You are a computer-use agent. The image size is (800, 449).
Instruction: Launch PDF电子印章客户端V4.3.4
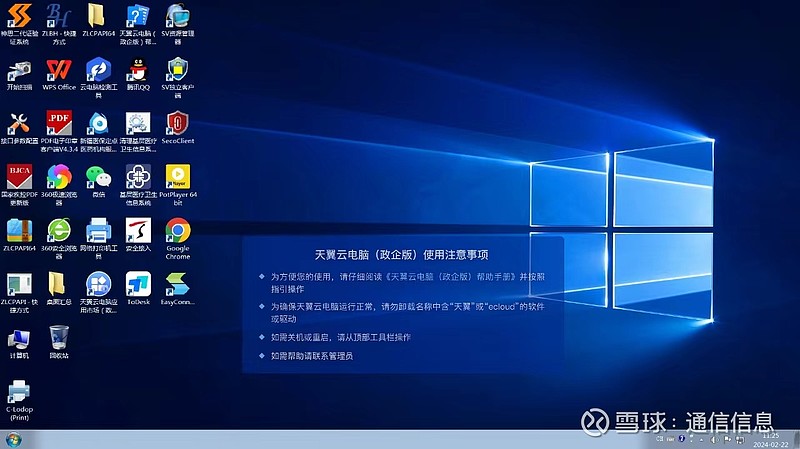point(59,131)
